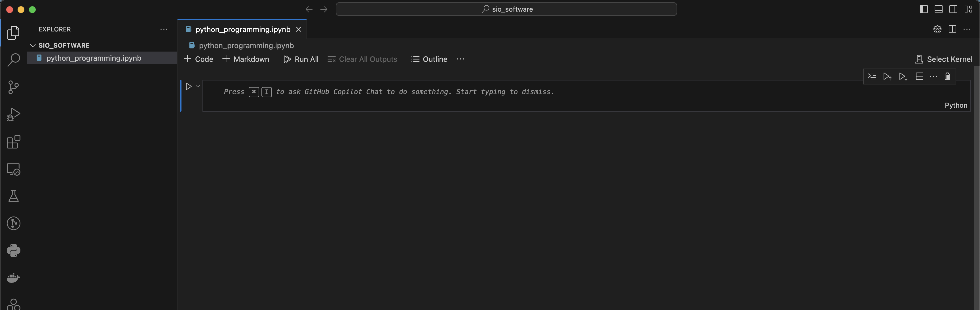Viewport: 980px width, 310px height.
Task: Open the Source Control view
Action: [13, 87]
